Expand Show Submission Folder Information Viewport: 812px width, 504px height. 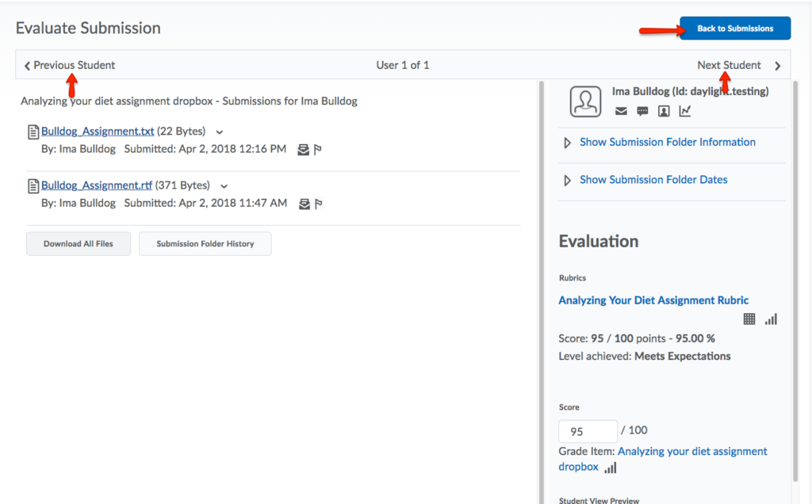pos(667,143)
